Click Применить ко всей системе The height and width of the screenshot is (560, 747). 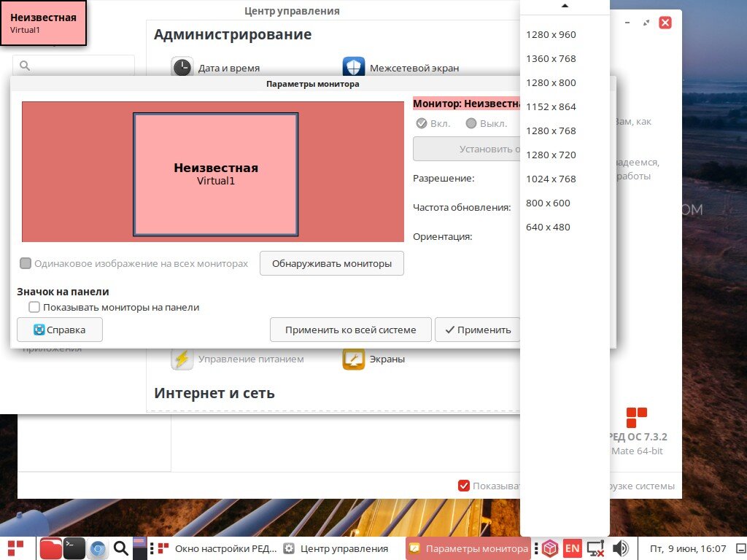(x=350, y=329)
